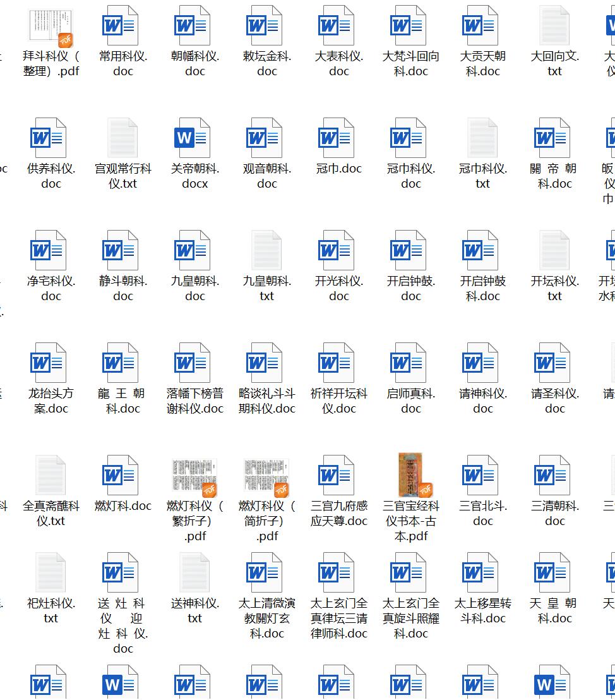Click the 九皇朝科.txt text file icon
The height and width of the screenshot is (700, 615).
tap(267, 250)
